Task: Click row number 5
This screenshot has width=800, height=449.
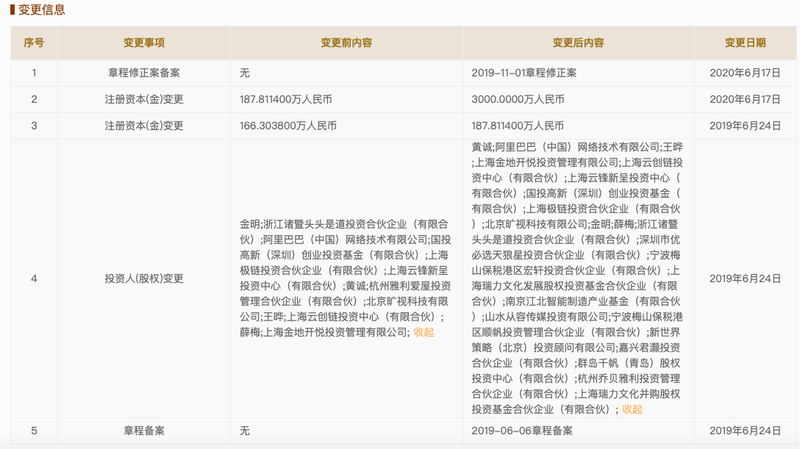Action: [34, 431]
